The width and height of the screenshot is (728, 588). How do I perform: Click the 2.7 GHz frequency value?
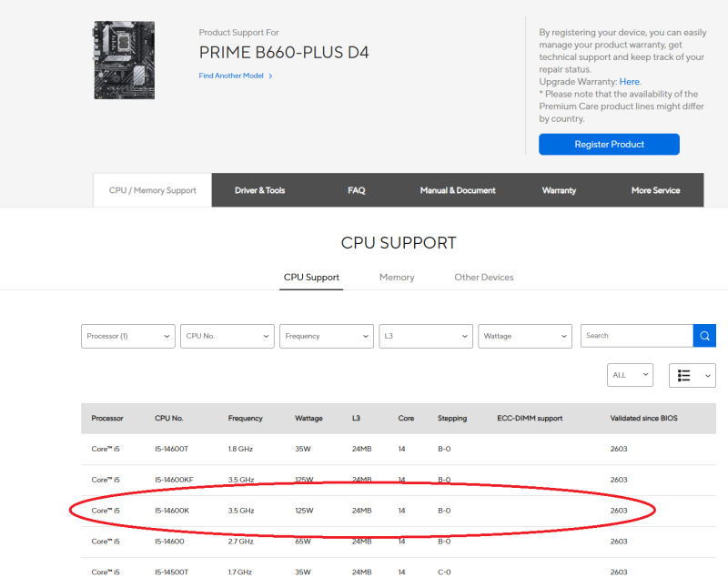240,542
